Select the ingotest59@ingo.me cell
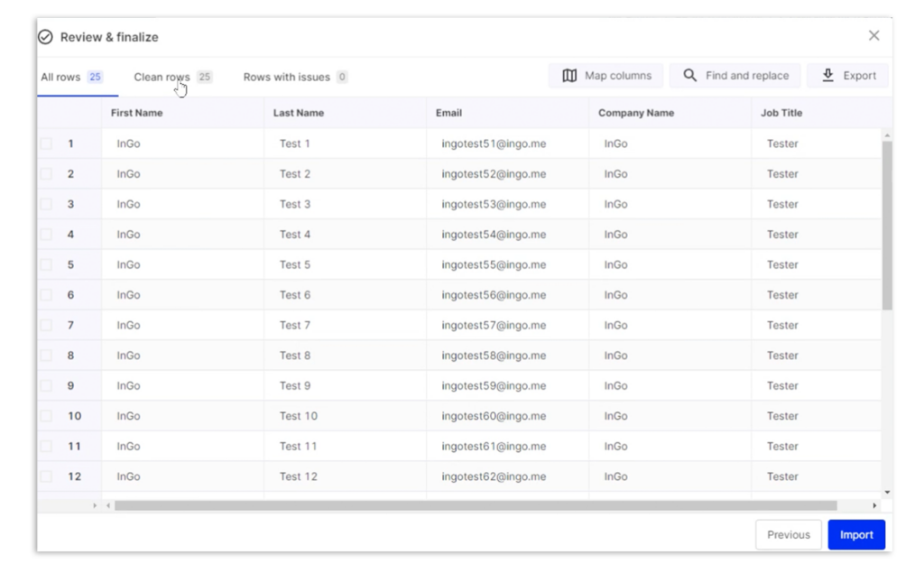 [507, 385]
